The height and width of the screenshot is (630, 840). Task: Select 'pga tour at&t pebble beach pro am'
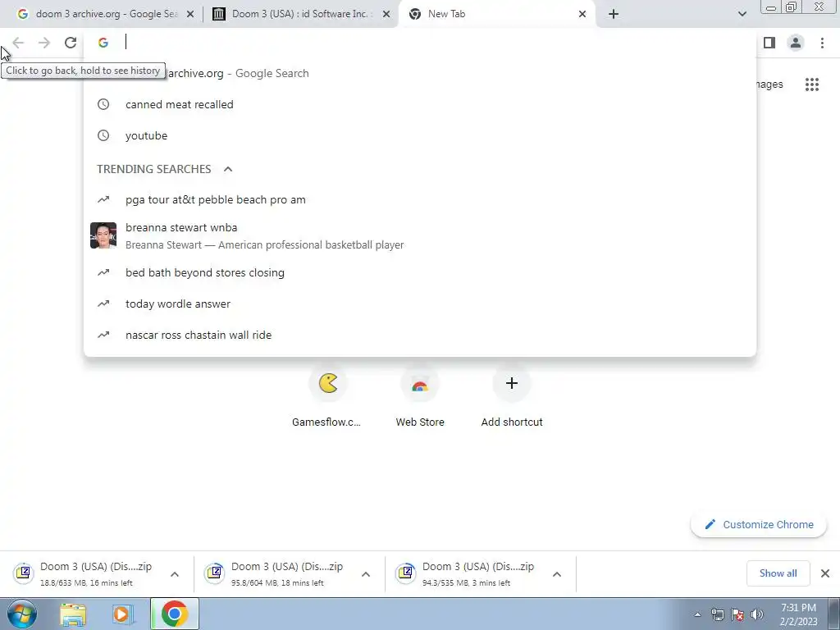[x=420, y=200]
